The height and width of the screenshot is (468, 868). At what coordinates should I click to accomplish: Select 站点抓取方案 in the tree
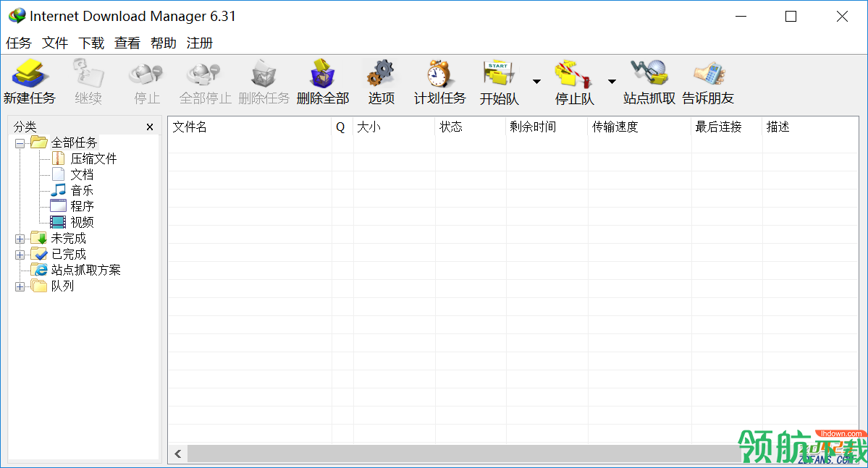coord(86,270)
